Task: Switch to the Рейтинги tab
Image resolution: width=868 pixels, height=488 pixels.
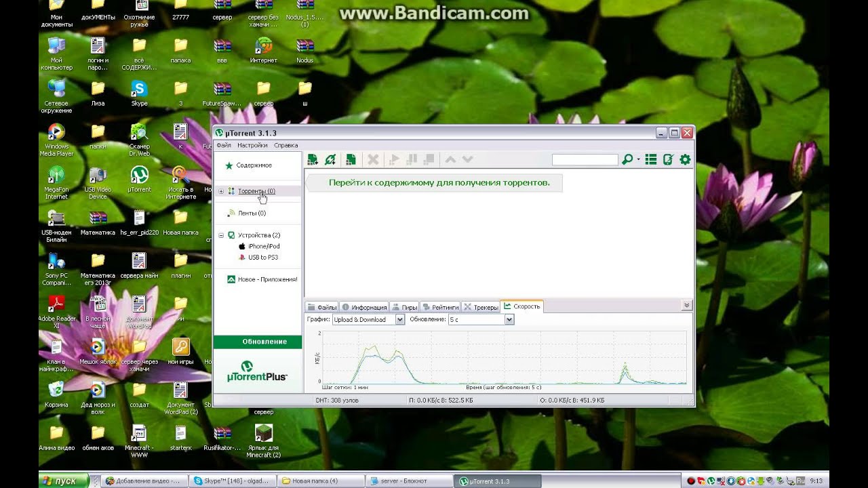Action: click(440, 307)
